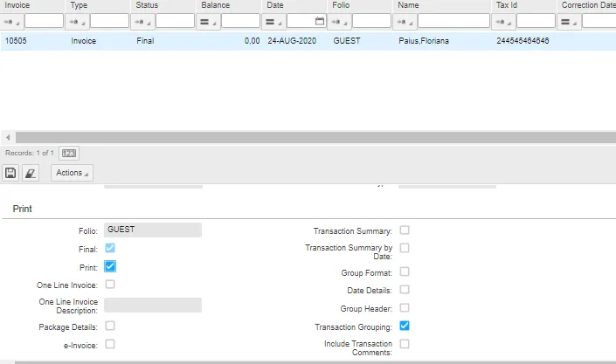Open Balance column filter operator dropdown

point(208,22)
